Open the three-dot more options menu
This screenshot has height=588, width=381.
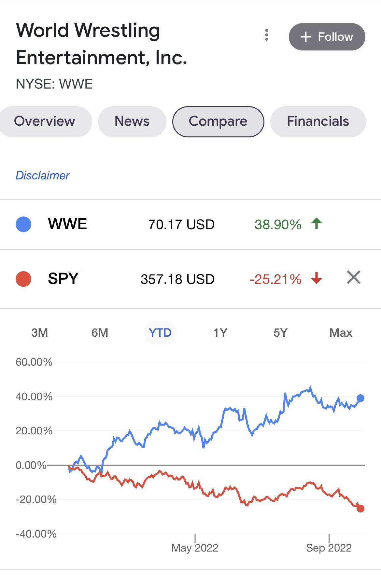click(x=267, y=35)
